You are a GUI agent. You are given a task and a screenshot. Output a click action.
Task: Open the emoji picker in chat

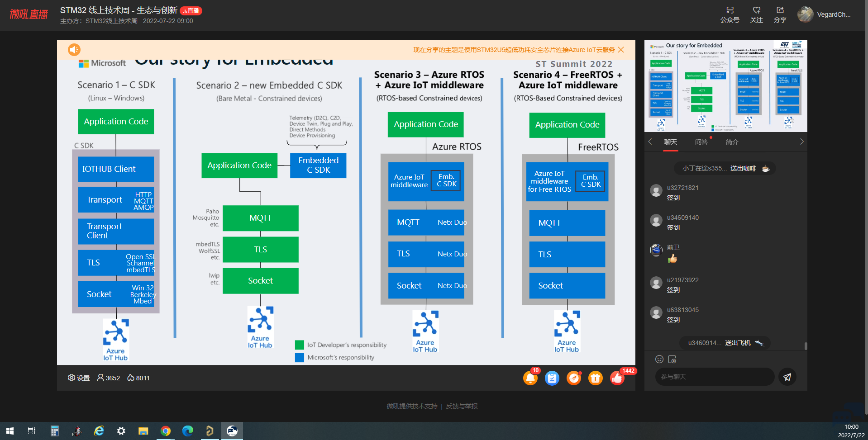(x=659, y=359)
